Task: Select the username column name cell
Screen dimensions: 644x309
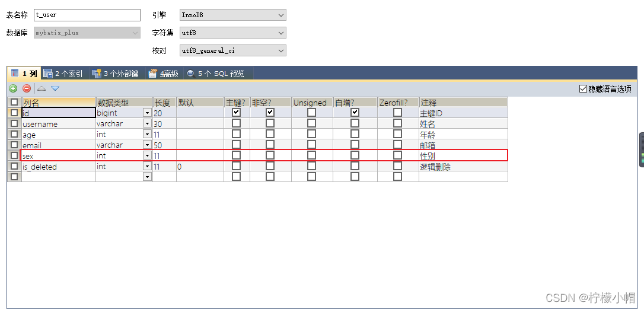Action: [59, 123]
